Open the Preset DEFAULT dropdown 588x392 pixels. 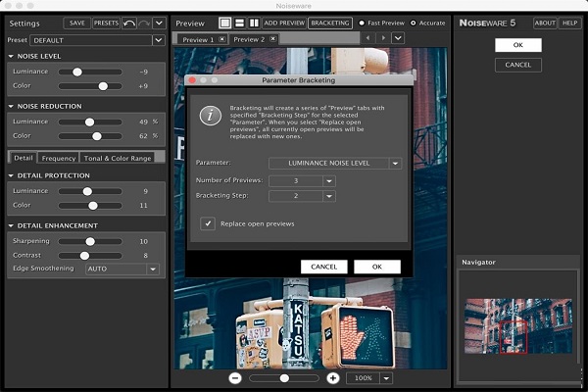tap(159, 40)
